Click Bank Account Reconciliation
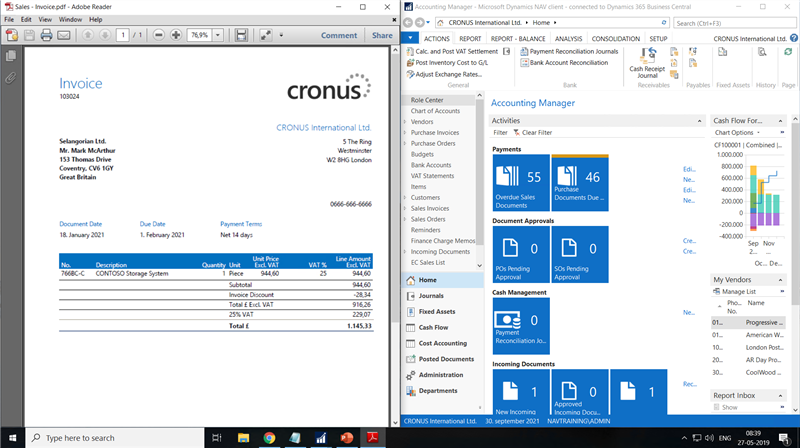Screen dimensions: 800x448 pos(564,63)
